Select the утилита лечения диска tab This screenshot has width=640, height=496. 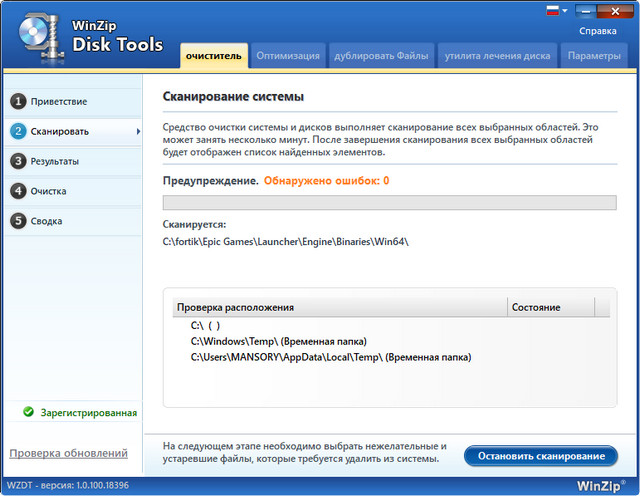[496, 56]
